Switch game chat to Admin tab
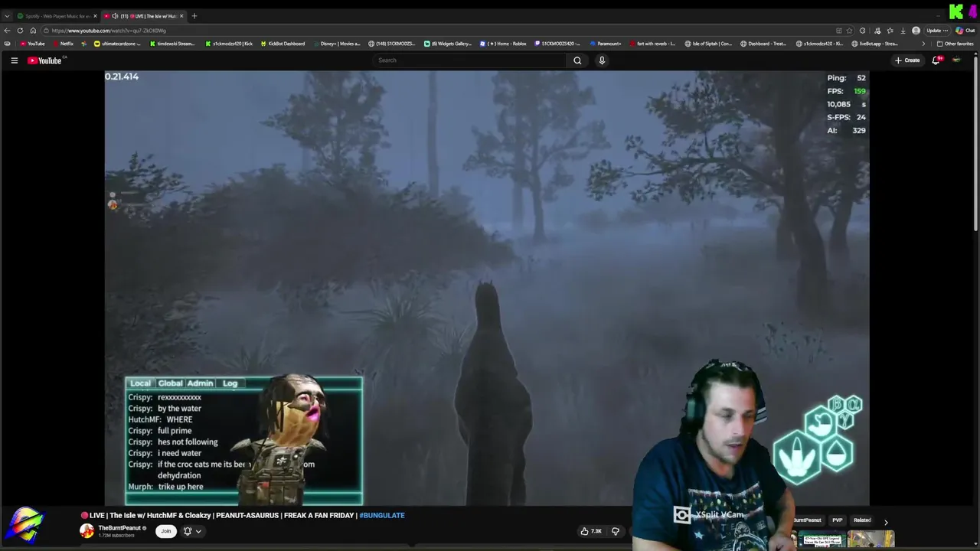 coord(200,383)
